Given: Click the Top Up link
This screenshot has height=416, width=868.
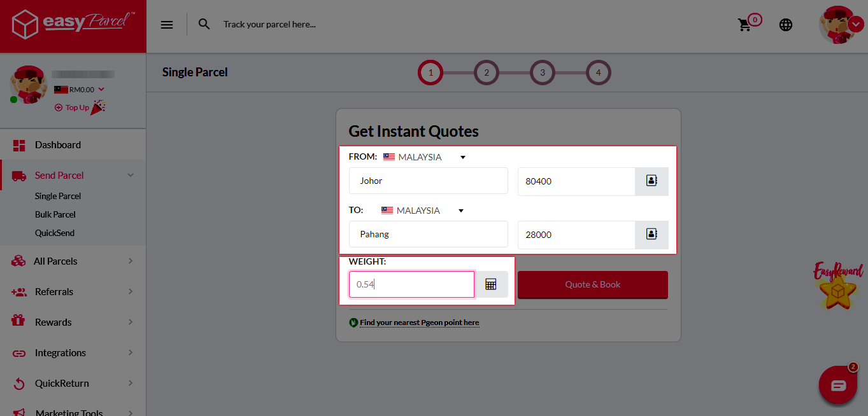Looking at the screenshot, I should tap(72, 107).
